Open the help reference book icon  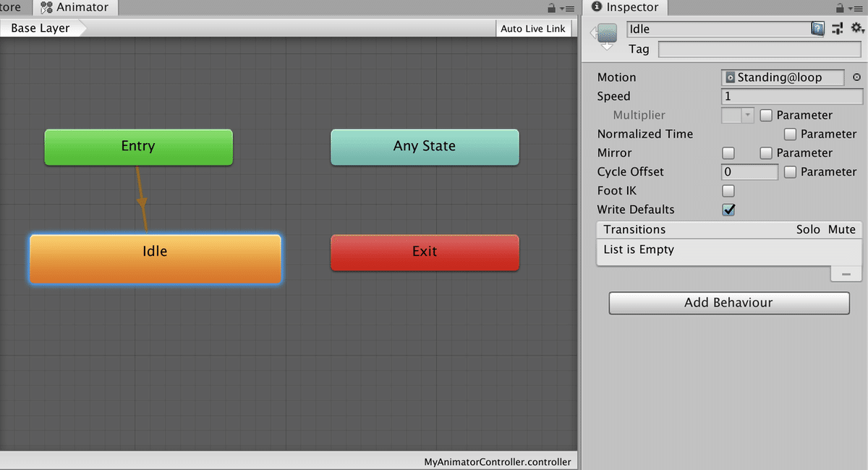click(818, 29)
